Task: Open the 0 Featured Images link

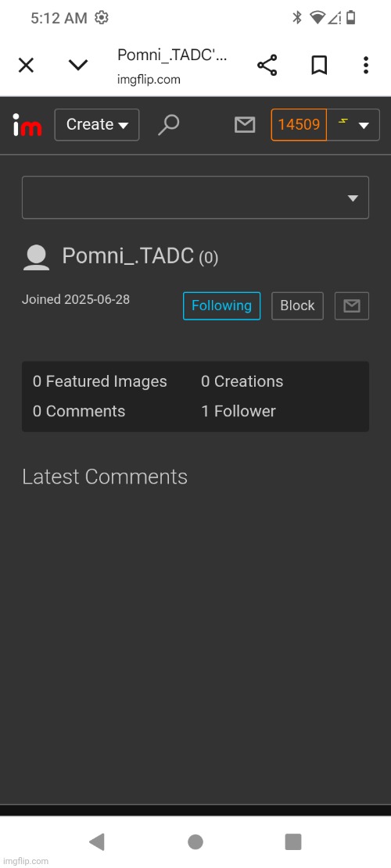Action: 99,381
